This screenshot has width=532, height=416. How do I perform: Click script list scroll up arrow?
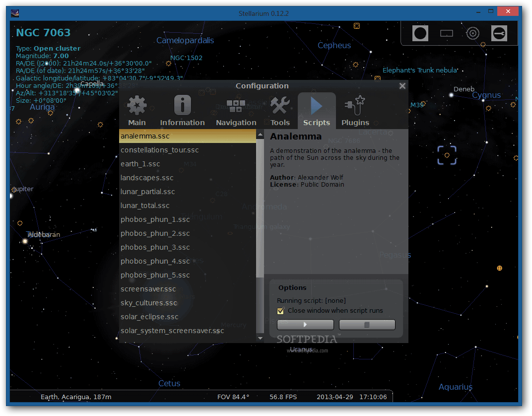(260, 135)
